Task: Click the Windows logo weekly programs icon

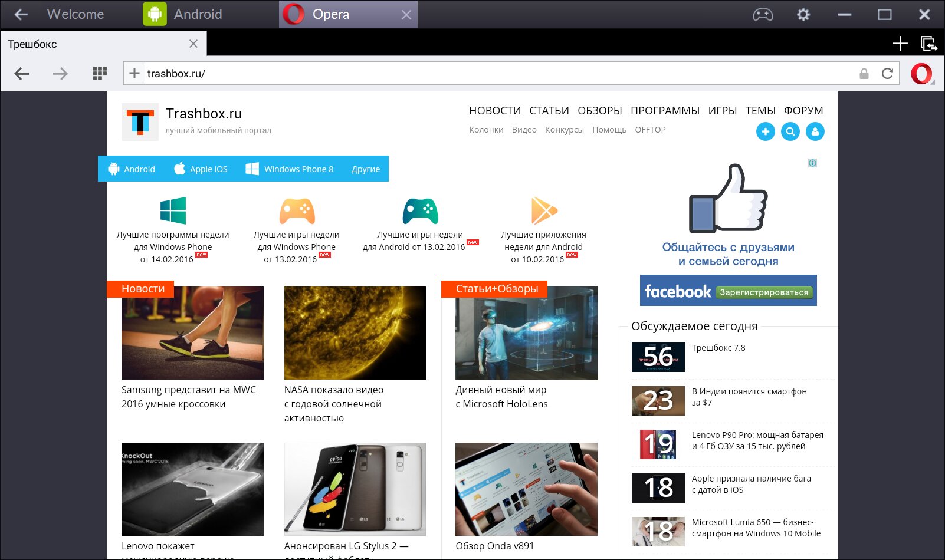Action: pyautogui.click(x=173, y=210)
